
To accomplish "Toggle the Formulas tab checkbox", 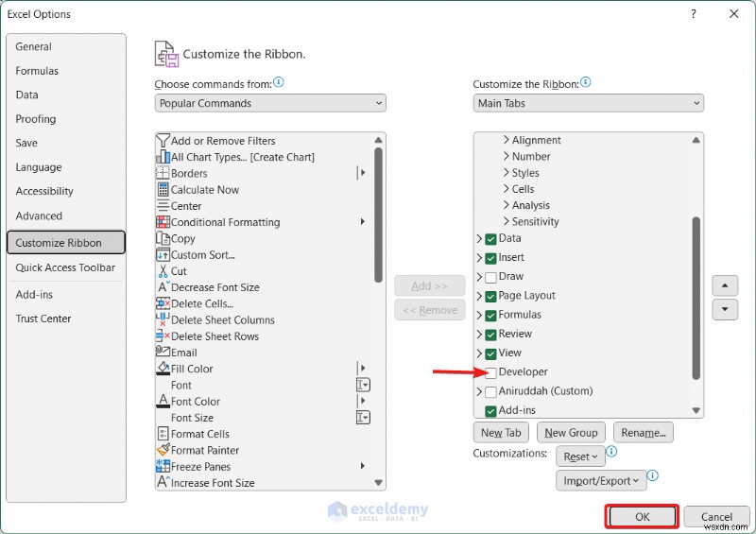I will (x=490, y=316).
